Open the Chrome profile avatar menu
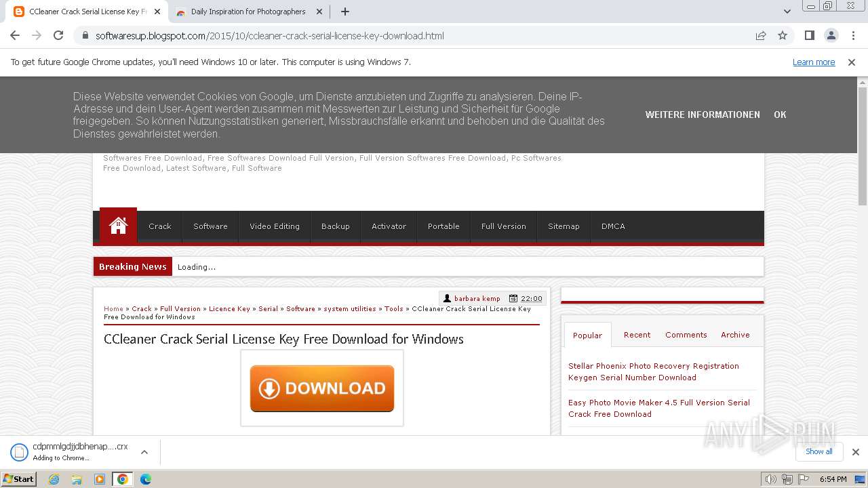 coord(831,36)
